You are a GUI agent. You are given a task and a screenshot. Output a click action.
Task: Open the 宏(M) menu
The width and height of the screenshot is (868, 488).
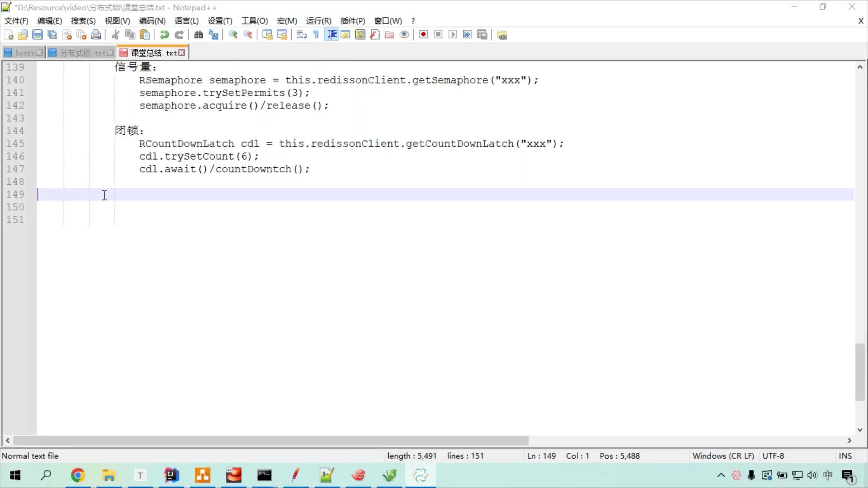(x=286, y=21)
